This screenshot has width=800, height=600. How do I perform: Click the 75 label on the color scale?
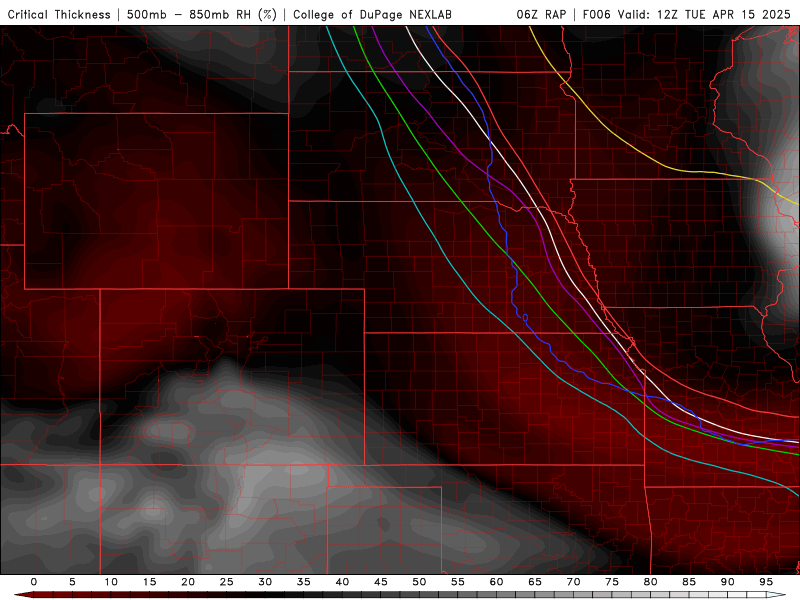pos(612,582)
